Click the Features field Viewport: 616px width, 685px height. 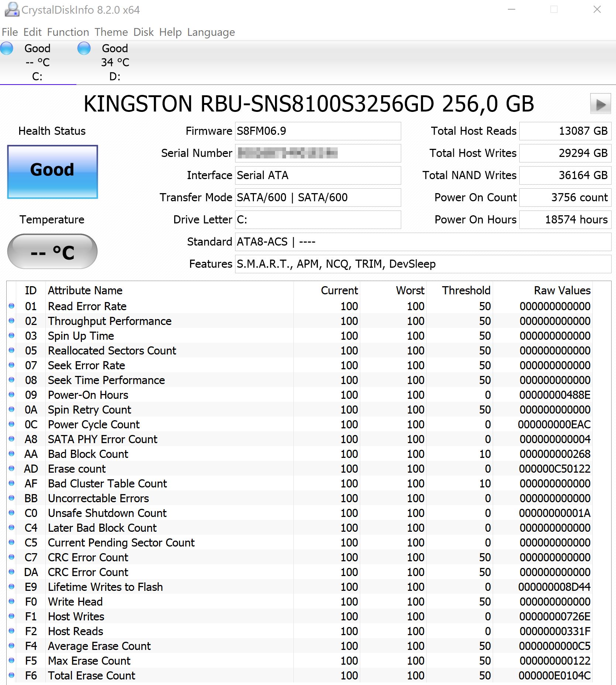[x=423, y=264]
